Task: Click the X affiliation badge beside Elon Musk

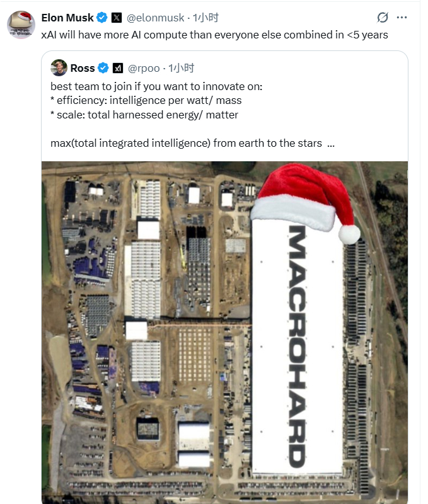Action: coord(117,18)
